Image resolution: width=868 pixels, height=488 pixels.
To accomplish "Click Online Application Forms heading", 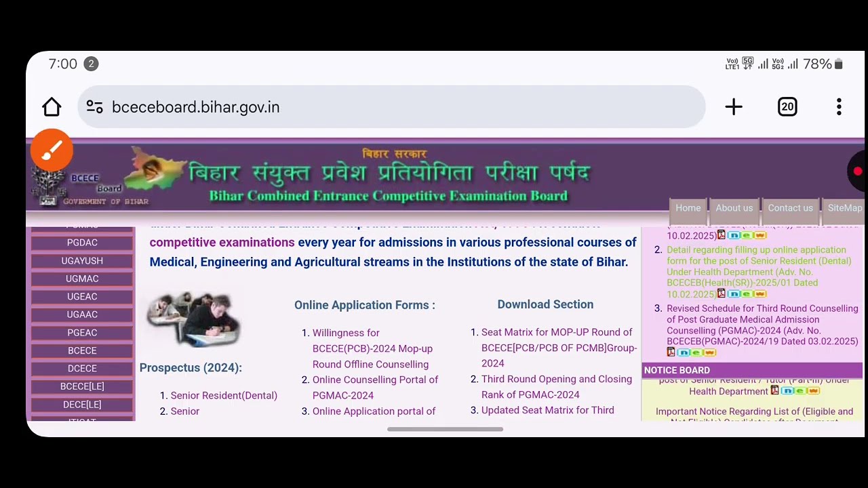I will coord(365,305).
